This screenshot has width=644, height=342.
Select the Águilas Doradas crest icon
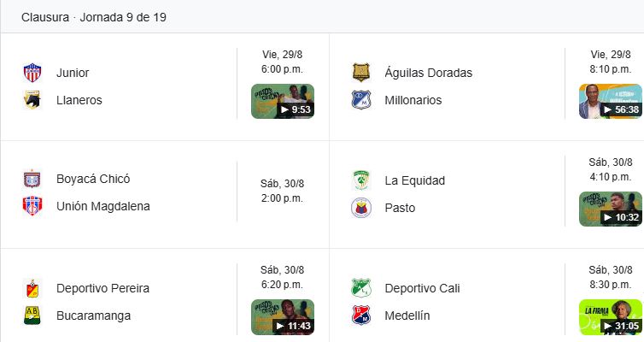point(361,73)
